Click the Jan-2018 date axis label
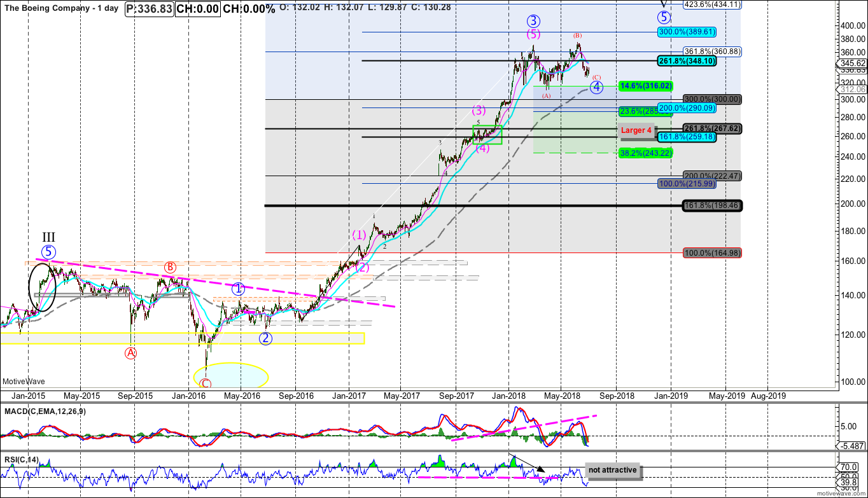Viewport: 868px width, 498px height. click(x=508, y=395)
